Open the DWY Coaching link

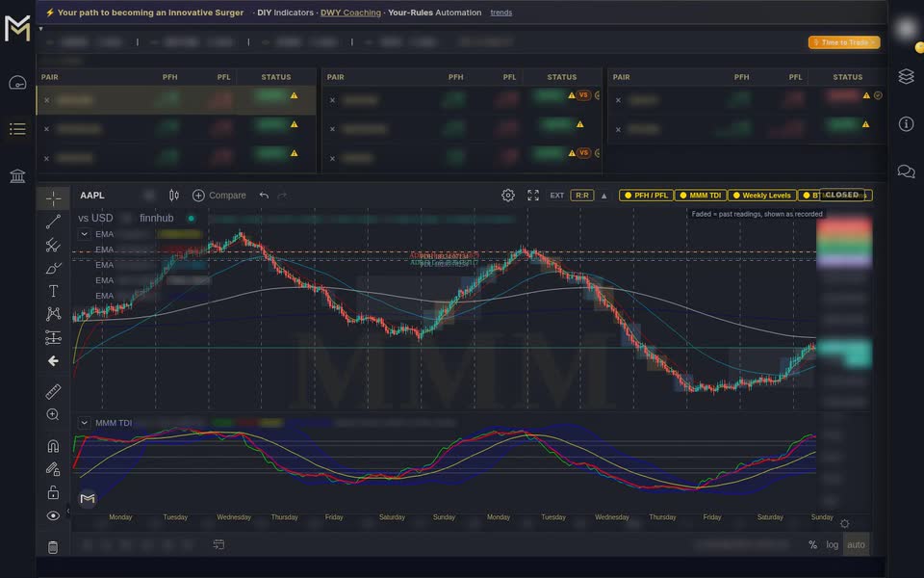tap(350, 13)
